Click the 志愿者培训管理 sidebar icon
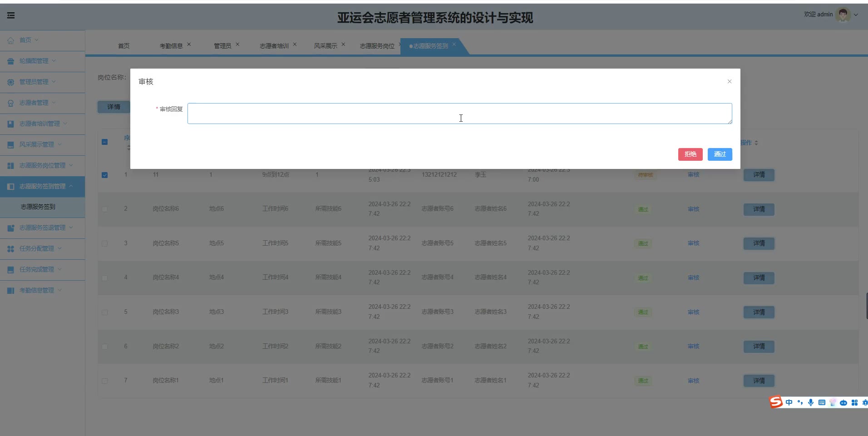 pos(11,124)
